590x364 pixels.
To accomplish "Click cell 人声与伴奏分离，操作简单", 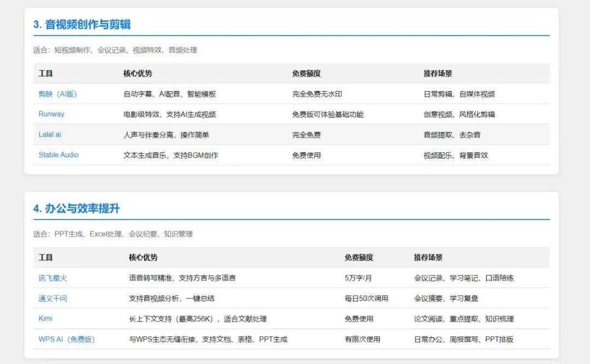I will click(166, 135).
